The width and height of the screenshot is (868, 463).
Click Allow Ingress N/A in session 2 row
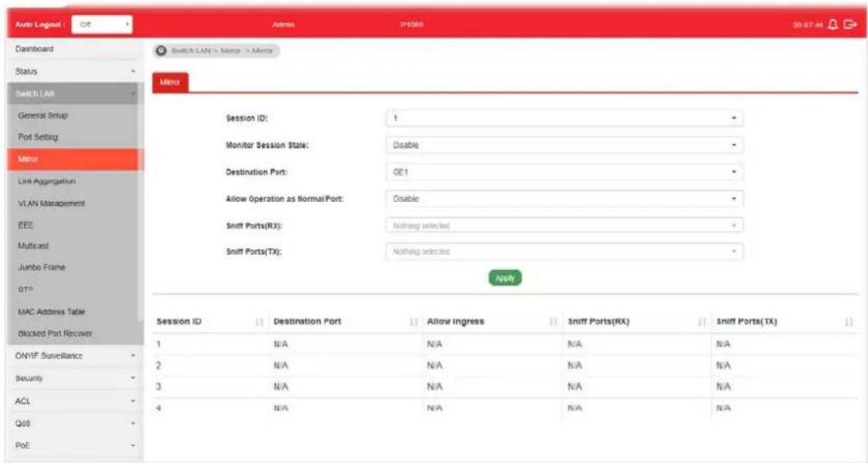point(435,365)
